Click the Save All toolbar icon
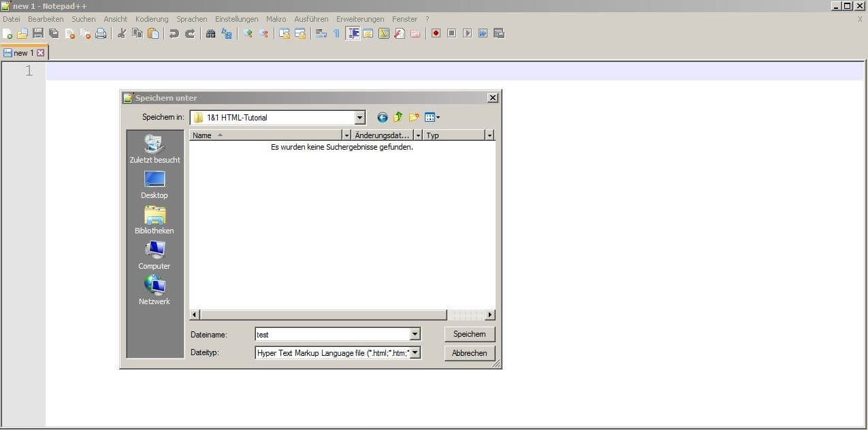This screenshot has height=430, width=868. 54,33
